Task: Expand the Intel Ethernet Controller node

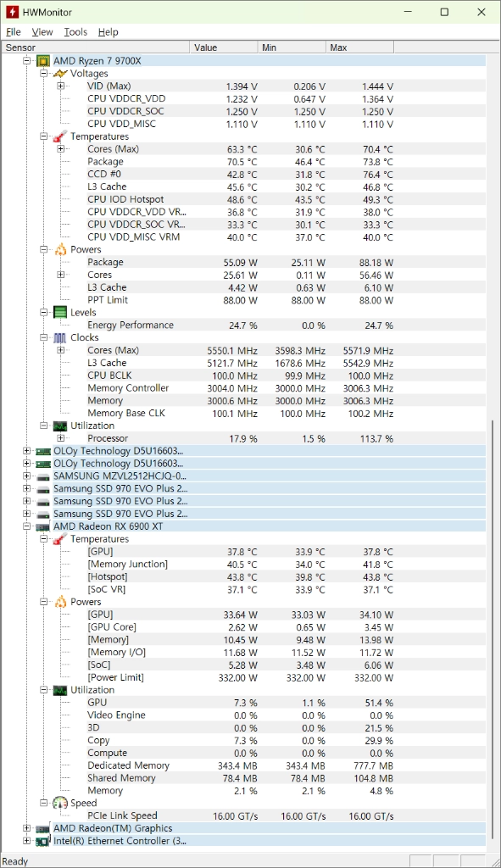Action: pyautogui.click(x=26, y=841)
